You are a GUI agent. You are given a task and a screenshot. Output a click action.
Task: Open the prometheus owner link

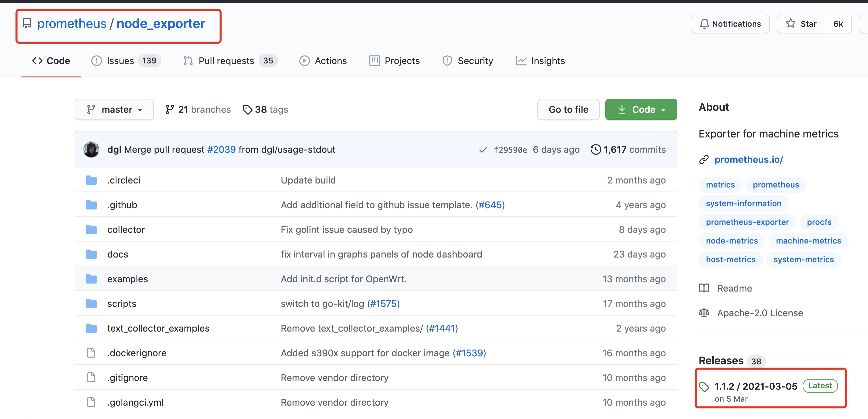click(72, 24)
